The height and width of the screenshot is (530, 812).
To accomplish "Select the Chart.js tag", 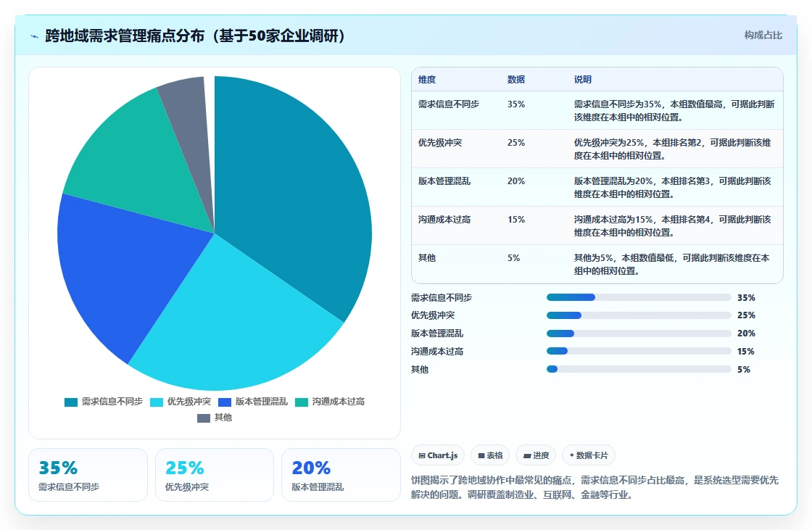I will point(438,455).
